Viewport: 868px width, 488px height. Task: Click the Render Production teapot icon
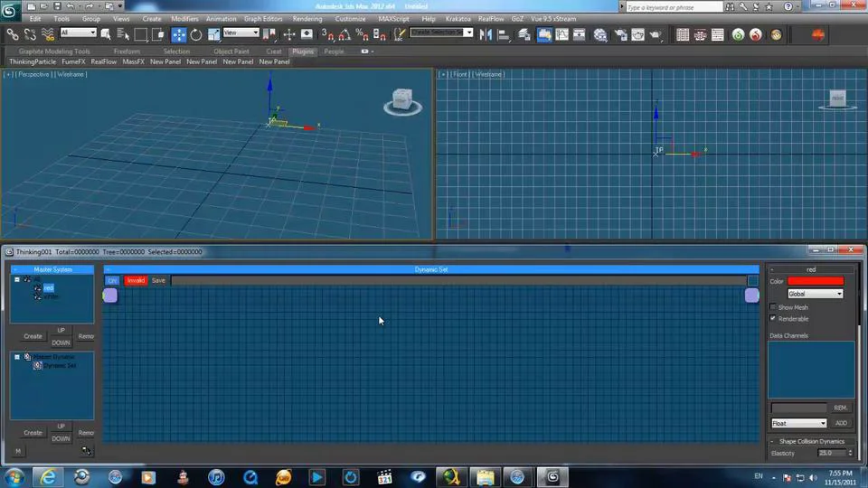(x=656, y=35)
